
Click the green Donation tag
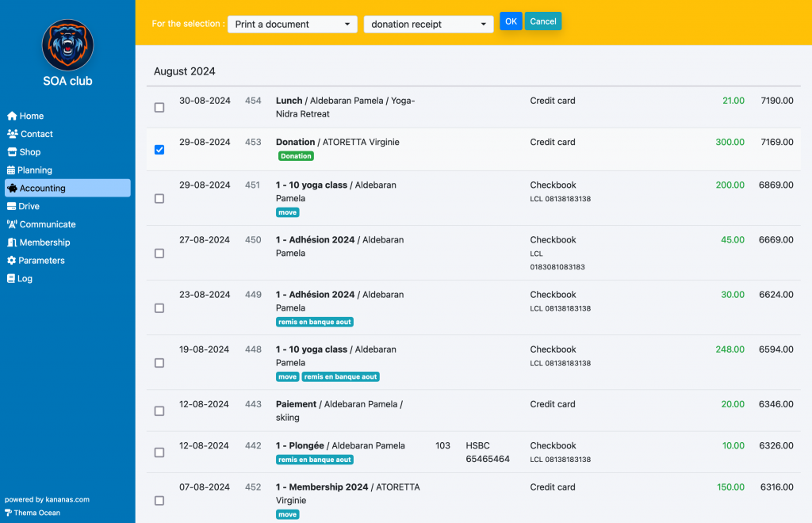297,156
